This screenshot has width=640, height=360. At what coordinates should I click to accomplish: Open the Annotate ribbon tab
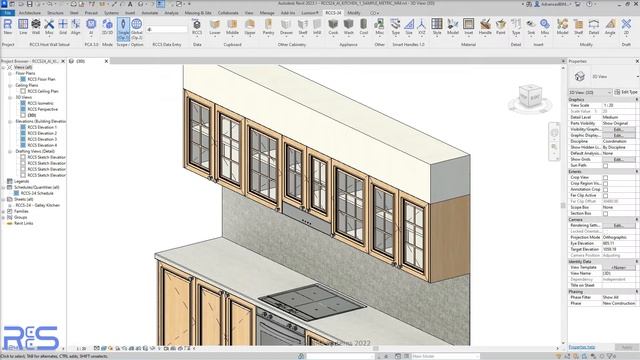point(149,13)
